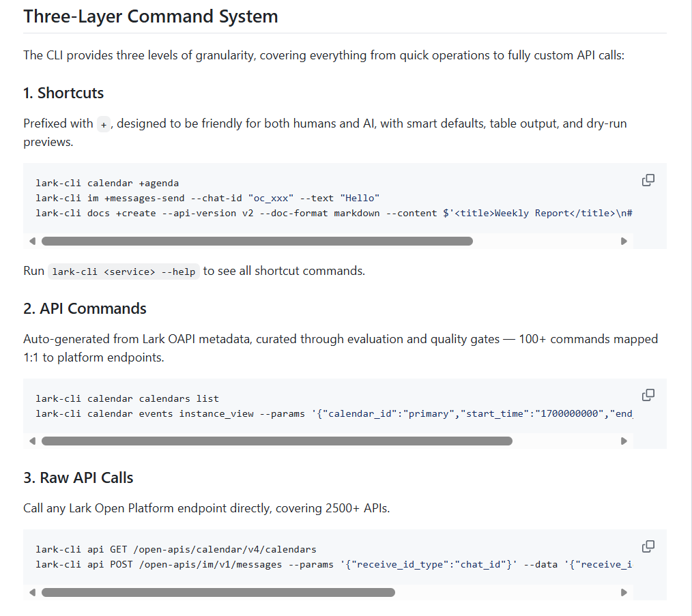The height and width of the screenshot is (616, 692).
Task: Click left scroll arrow in Raw API Calls block
Action: 32,592
